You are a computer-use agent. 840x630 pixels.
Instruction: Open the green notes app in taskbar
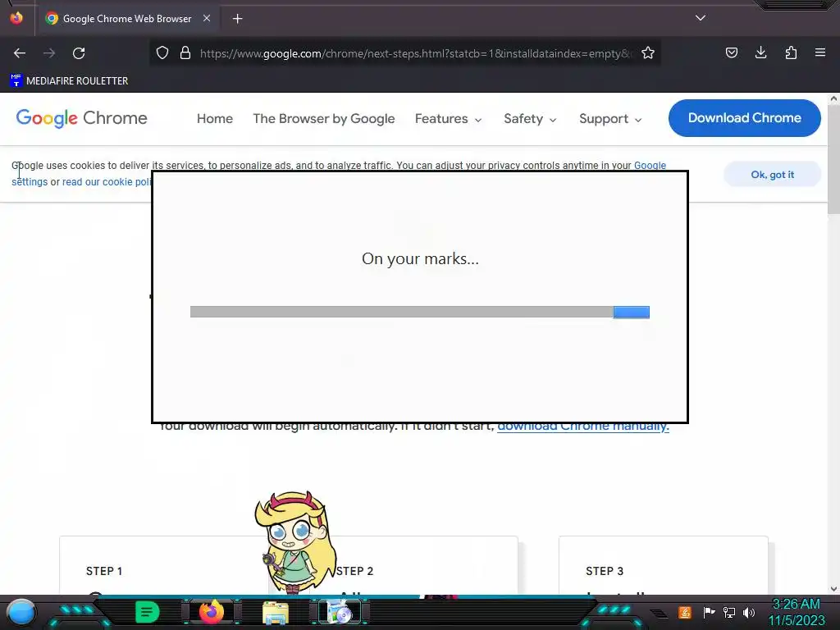click(x=147, y=612)
